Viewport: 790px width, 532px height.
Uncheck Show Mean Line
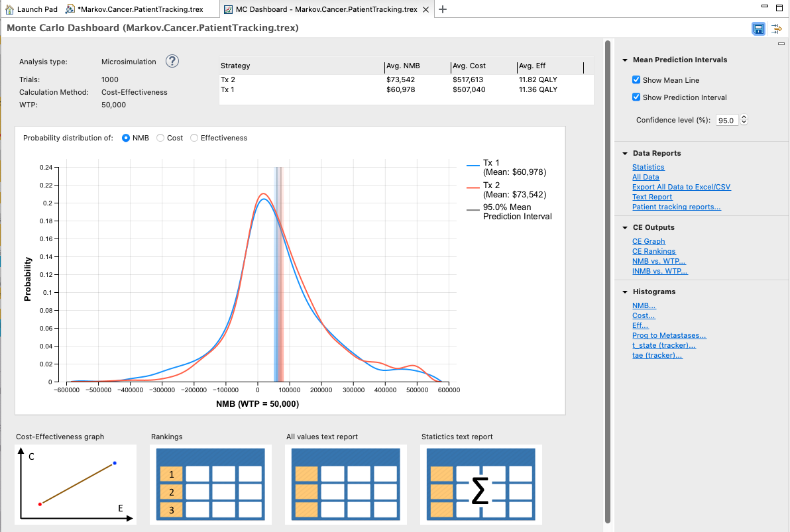point(636,80)
